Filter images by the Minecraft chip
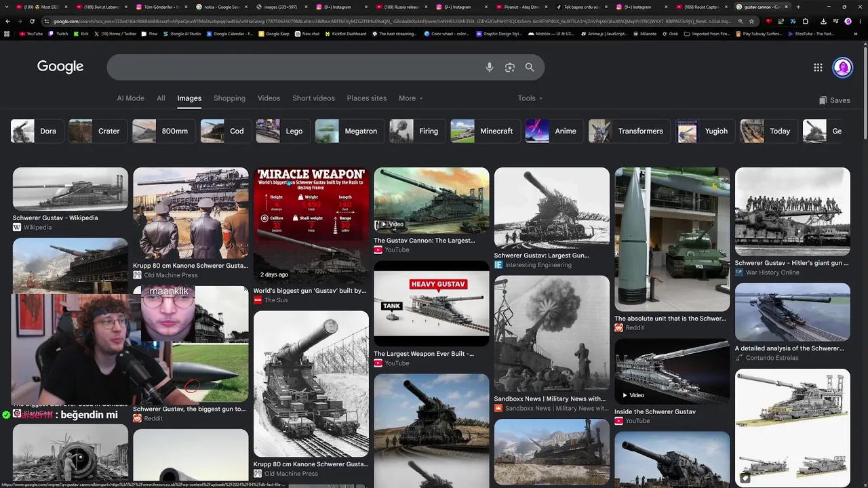Screen dimensions: 868x488 coord(486,131)
